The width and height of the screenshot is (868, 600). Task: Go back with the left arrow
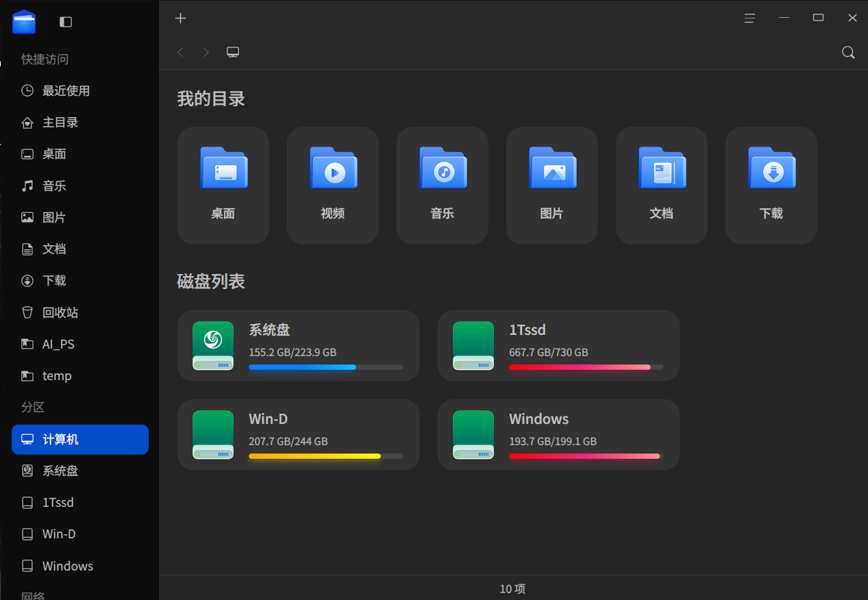180,53
